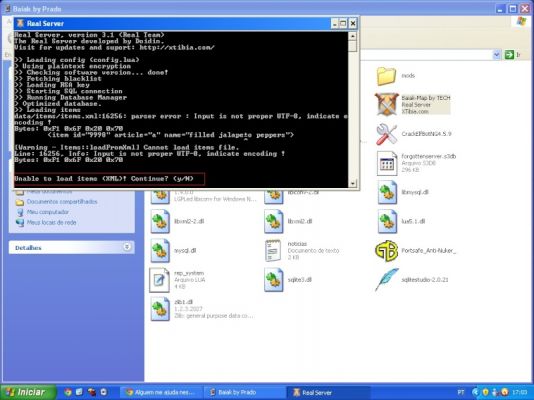Select the rep_system LUA file
This screenshot has height=400, width=534.
pos(159,280)
